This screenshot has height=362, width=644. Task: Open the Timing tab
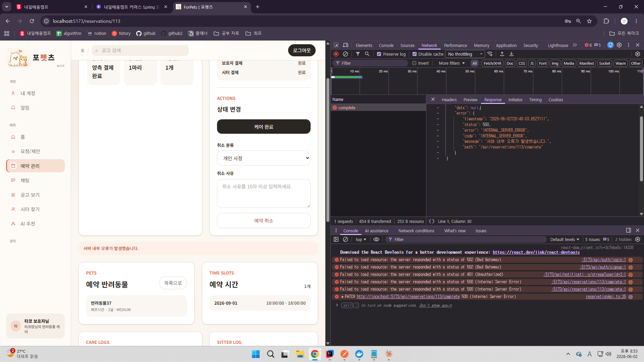[x=535, y=100]
